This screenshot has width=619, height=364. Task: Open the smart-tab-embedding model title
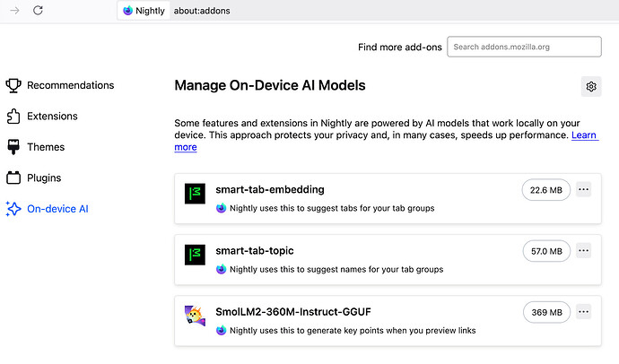[270, 190]
